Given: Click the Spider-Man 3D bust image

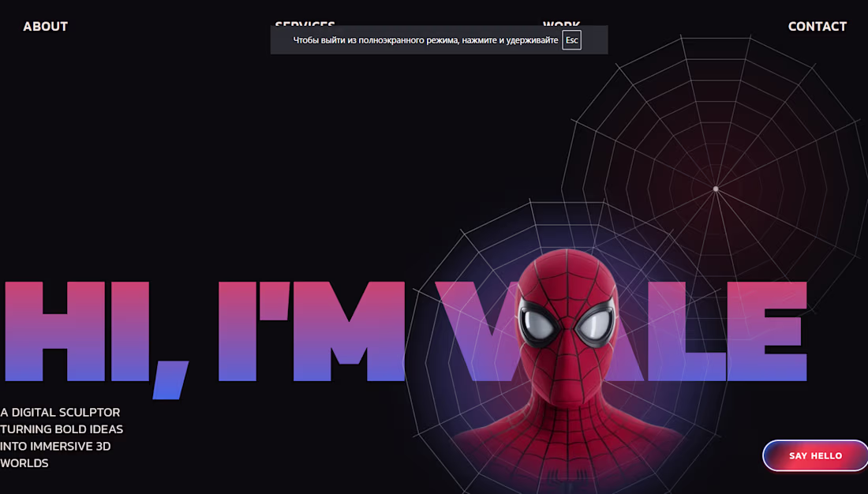Looking at the screenshot, I should point(567,369).
